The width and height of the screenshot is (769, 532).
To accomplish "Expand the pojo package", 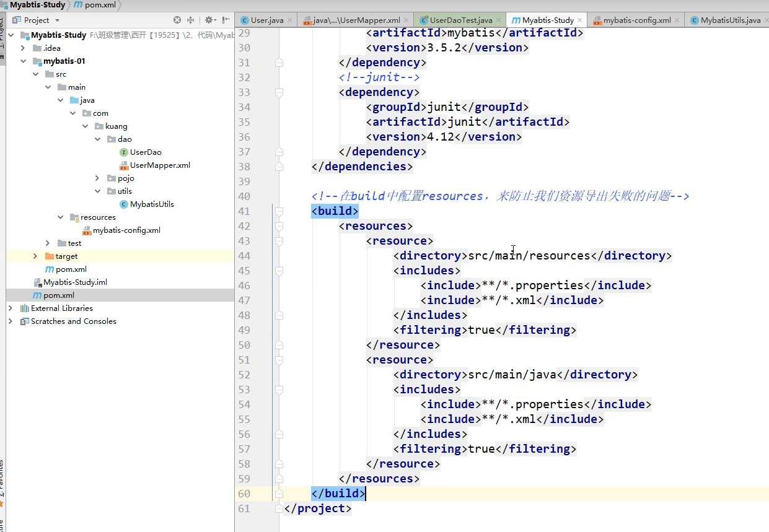I will tap(98, 178).
